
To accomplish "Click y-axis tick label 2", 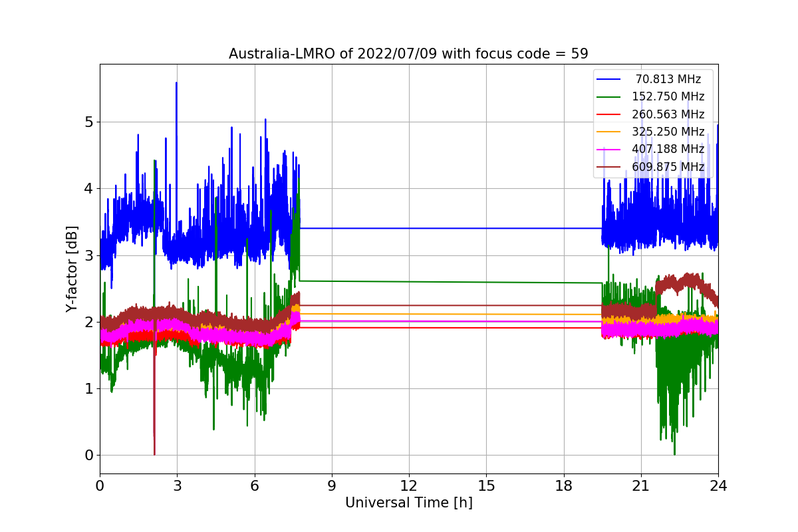I will (88, 322).
